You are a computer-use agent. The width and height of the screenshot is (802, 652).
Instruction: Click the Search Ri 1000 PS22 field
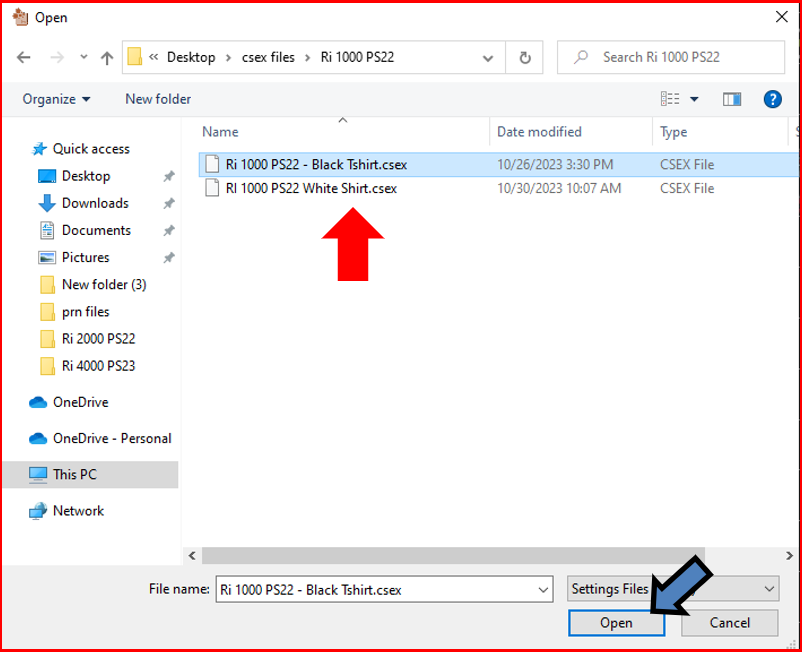(680, 57)
